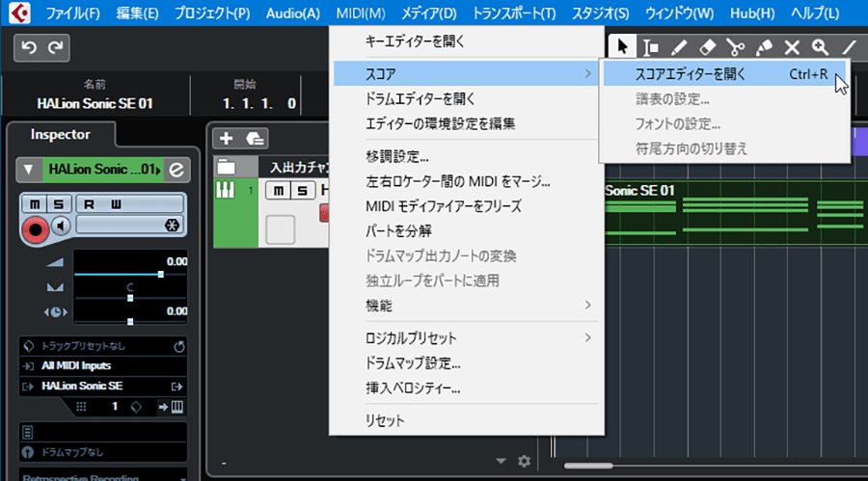Switch to the Inspector tab
The width and height of the screenshot is (868, 481).
point(61,135)
